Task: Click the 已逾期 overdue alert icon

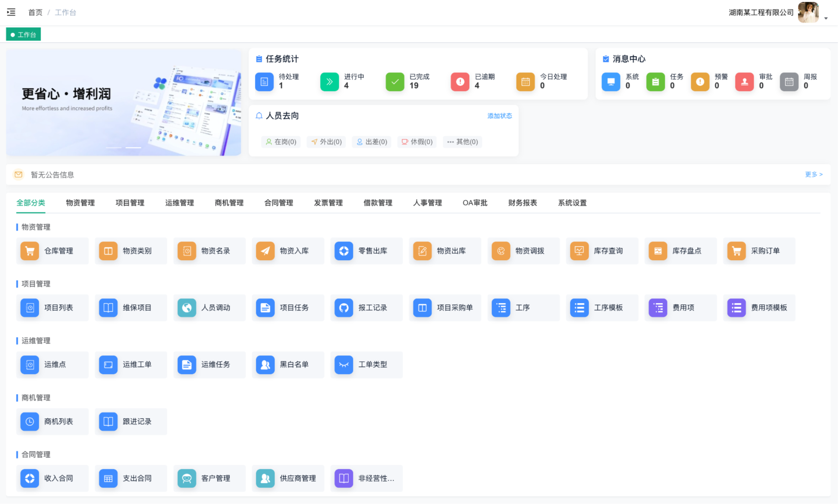Action: [460, 82]
